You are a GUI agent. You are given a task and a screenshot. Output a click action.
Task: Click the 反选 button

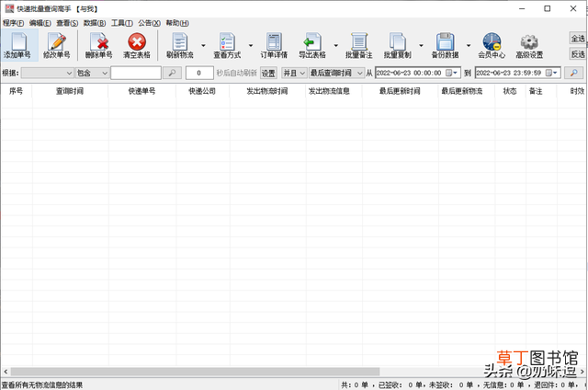click(x=578, y=54)
